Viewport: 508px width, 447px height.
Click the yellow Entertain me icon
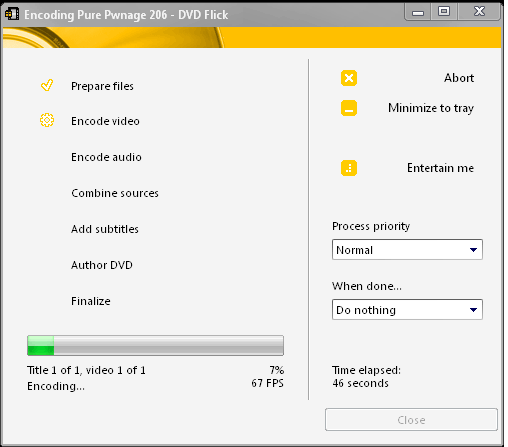click(x=349, y=168)
